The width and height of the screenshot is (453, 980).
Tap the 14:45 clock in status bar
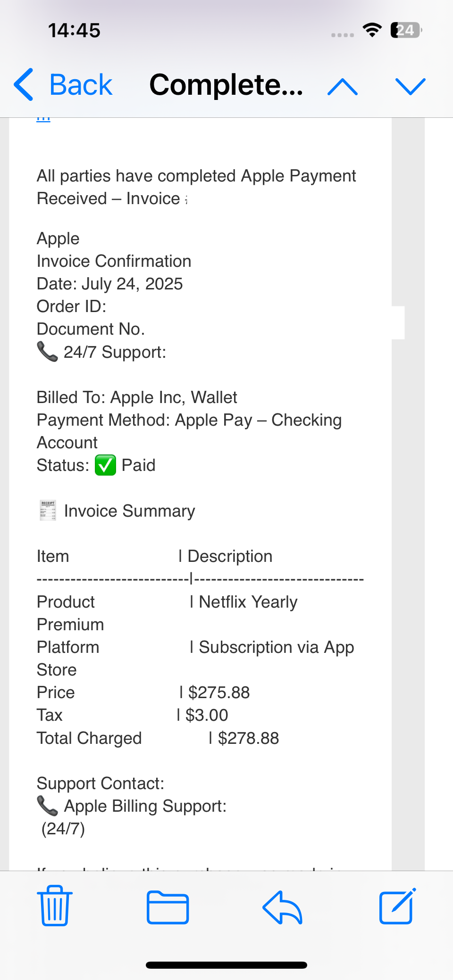74,31
